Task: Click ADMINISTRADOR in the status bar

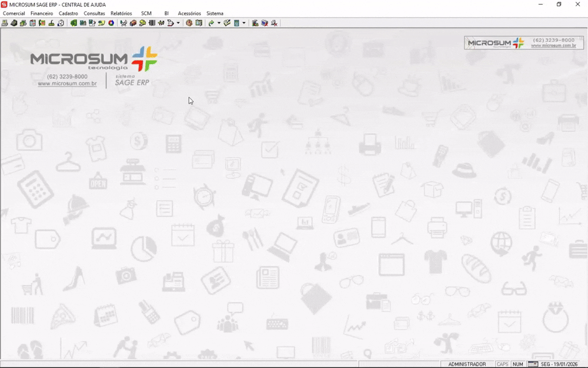Action: point(467,364)
